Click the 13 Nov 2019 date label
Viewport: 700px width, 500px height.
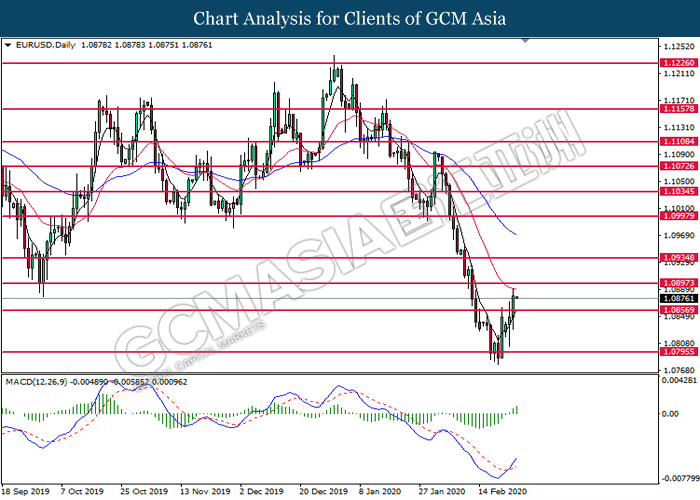[205, 492]
